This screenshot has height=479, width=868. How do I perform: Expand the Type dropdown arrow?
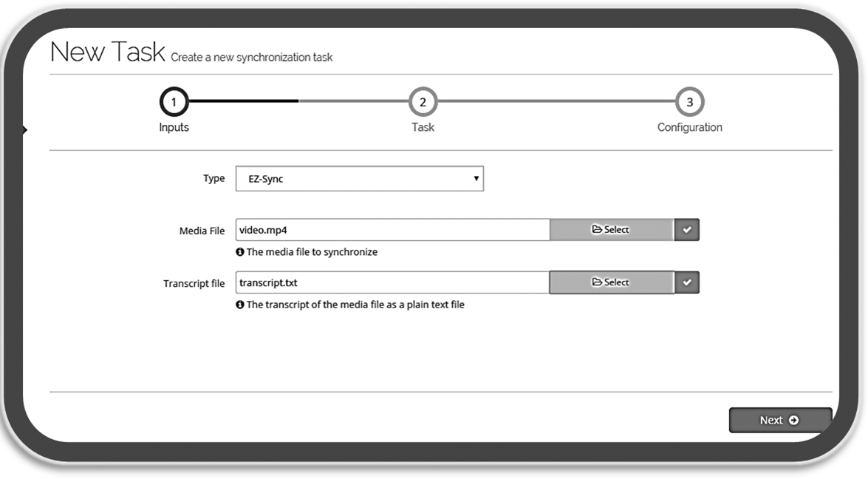click(x=476, y=179)
